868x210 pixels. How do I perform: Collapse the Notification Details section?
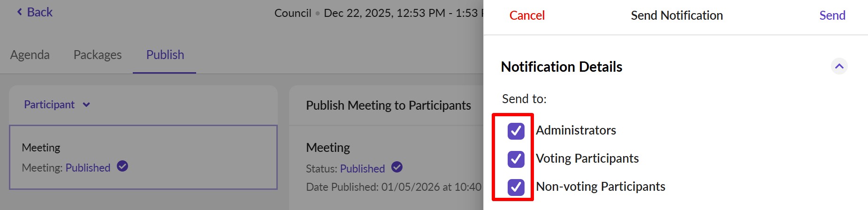839,67
